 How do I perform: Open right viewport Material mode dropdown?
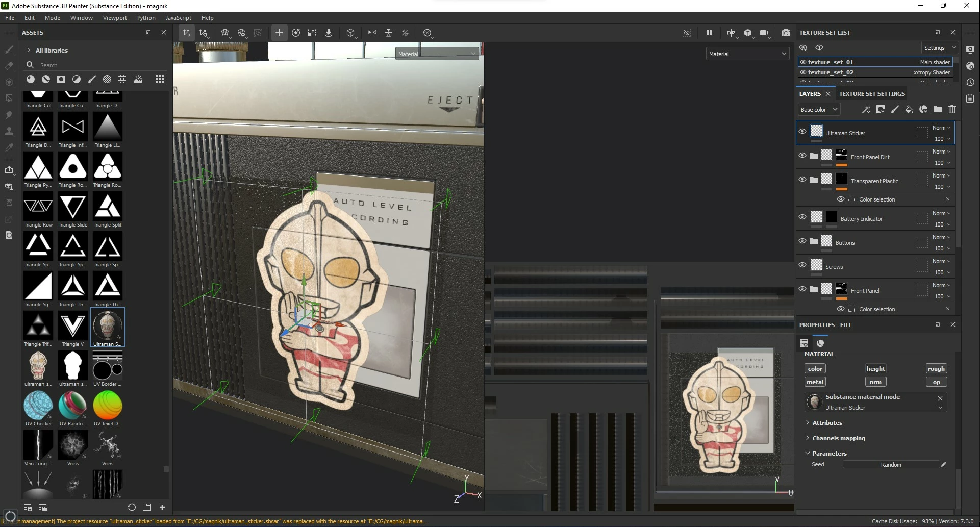[x=747, y=54]
